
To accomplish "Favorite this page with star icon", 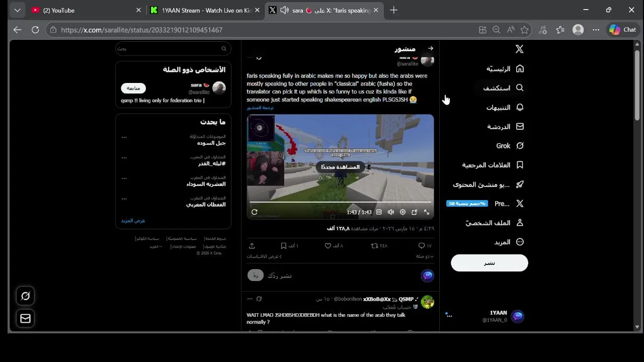I will (x=525, y=30).
